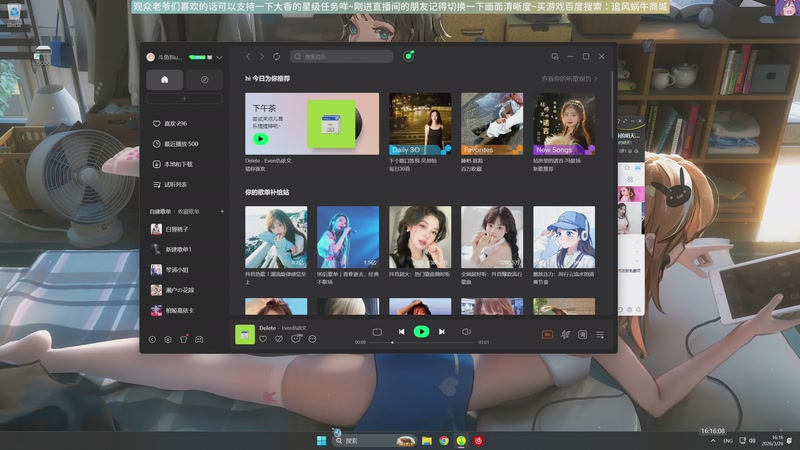800x450 pixels.
Task: Toggle the desktop lyrics icon
Action: 582,335
